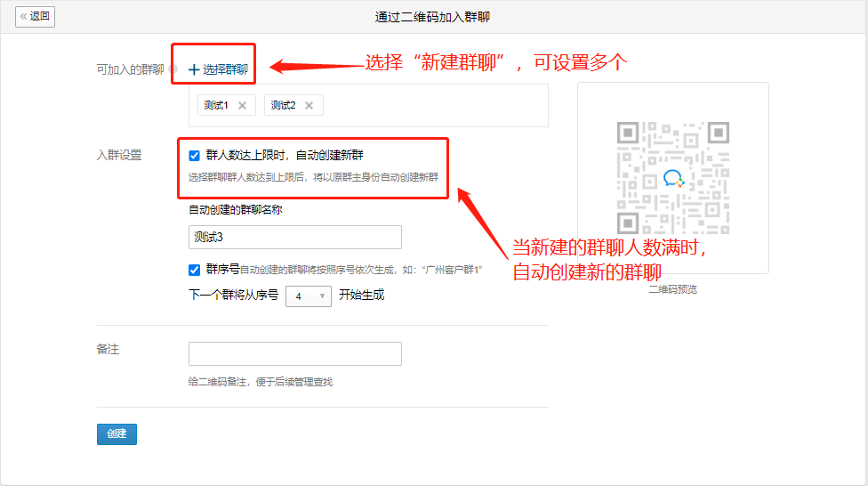Click the 入群设置 section label
The width and height of the screenshot is (868, 486).
pos(118,155)
